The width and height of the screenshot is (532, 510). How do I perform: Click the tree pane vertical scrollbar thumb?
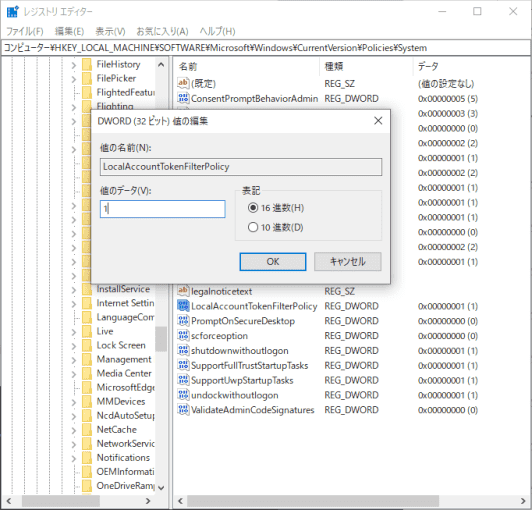pyautogui.click(x=161, y=339)
